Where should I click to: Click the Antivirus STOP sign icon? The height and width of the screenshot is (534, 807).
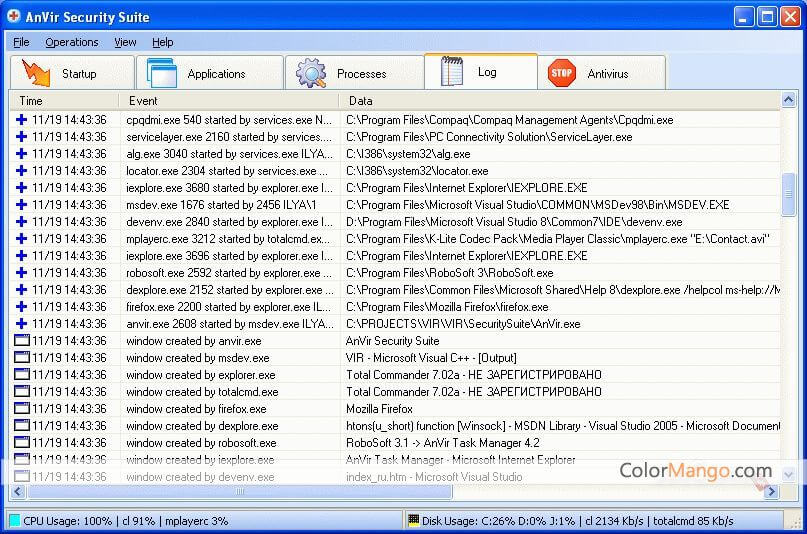(x=562, y=73)
